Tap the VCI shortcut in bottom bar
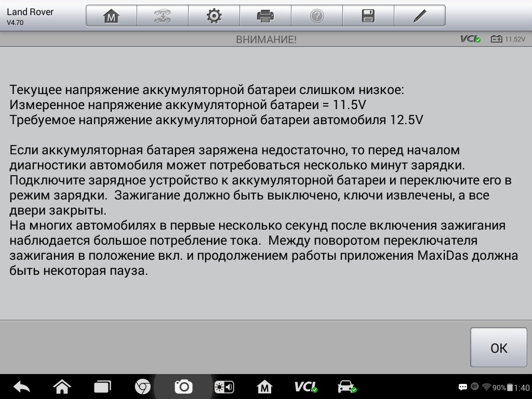The height and width of the screenshot is (399, 532). (305, 387)
